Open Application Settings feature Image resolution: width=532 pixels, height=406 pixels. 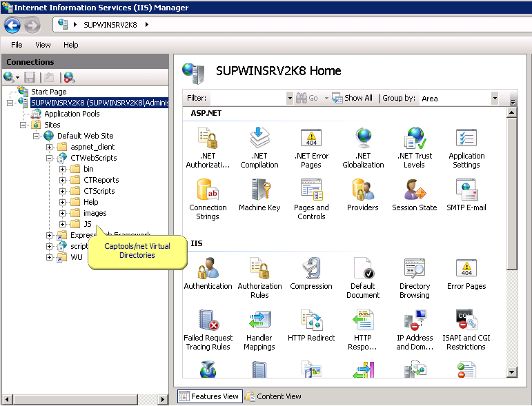[x=466, y=148]
